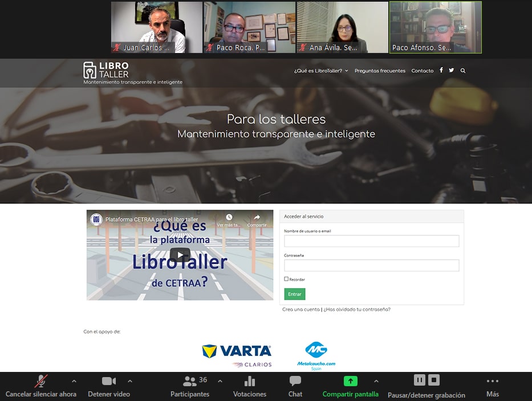Focus the Contraseña field

click(372, 265)
